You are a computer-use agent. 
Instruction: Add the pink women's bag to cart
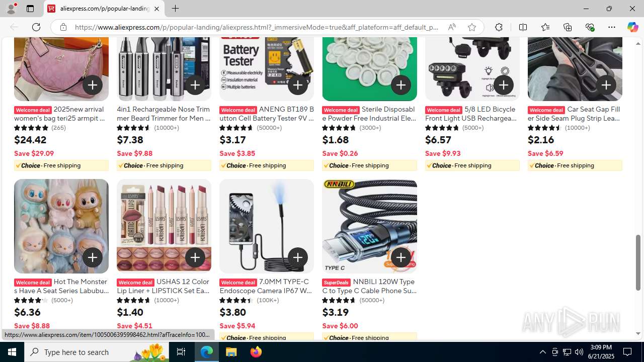93,85
